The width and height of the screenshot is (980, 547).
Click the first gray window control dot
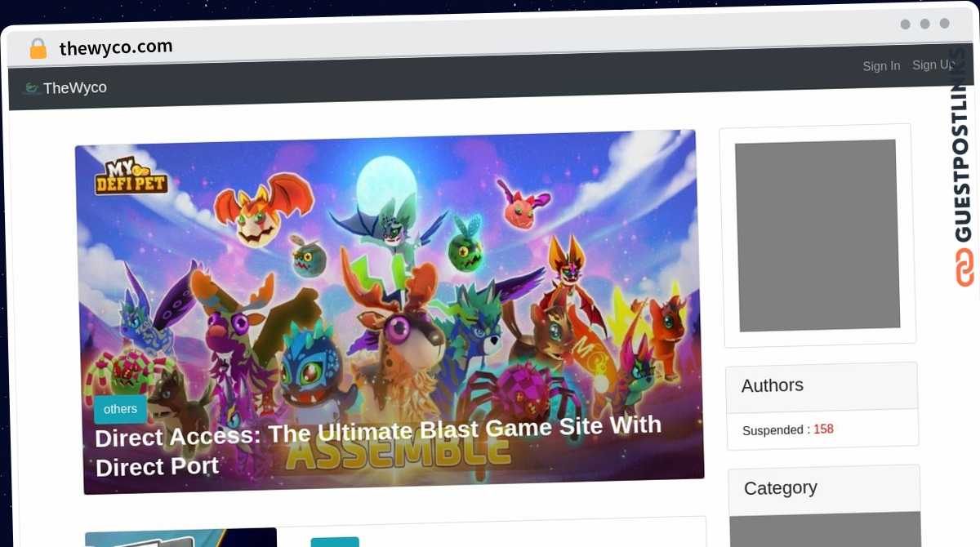[905, 24]
